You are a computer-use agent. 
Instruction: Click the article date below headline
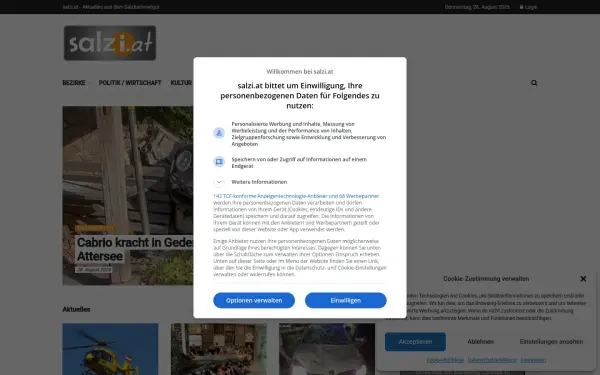click(94, 269)
